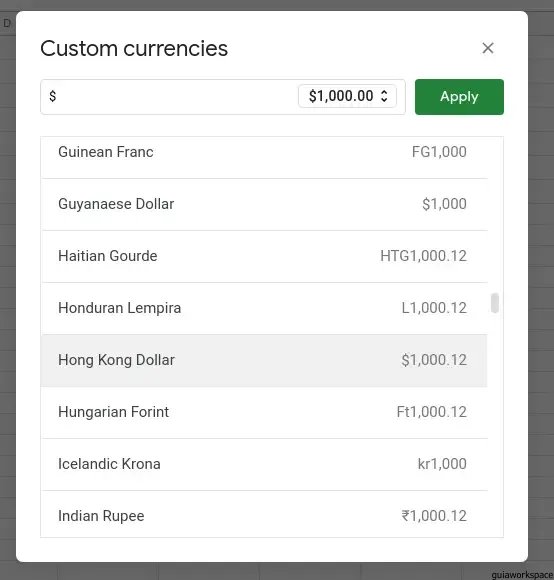
Task: Choose the Guyanaese Dollar entry
Action: pyautogui.click(x=264, y=205)
